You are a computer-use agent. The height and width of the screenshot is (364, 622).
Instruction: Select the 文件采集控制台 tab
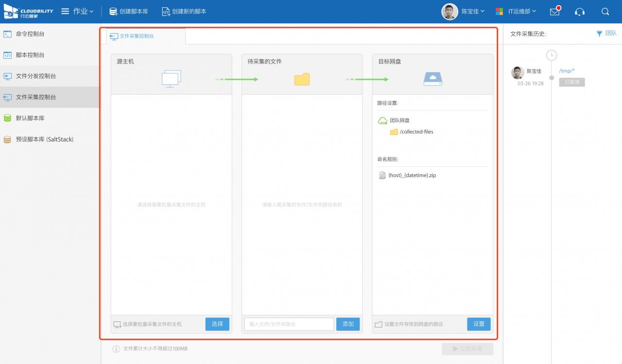click(137, 36)
